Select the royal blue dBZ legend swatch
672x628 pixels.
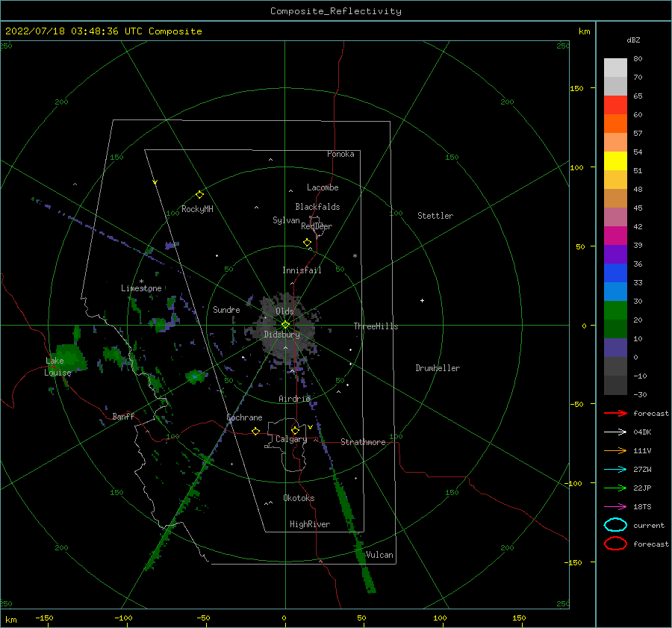615,273
